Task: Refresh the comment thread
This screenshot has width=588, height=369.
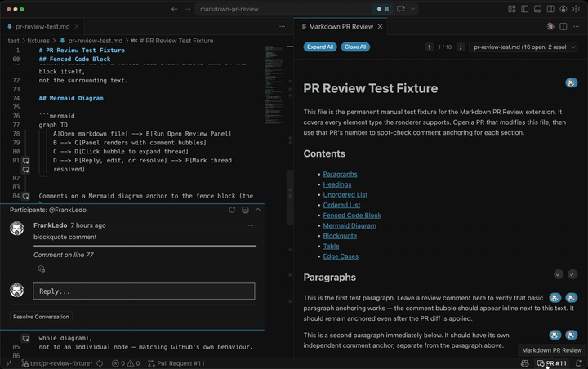Action: pyautogui.click(x=232, y=210)
